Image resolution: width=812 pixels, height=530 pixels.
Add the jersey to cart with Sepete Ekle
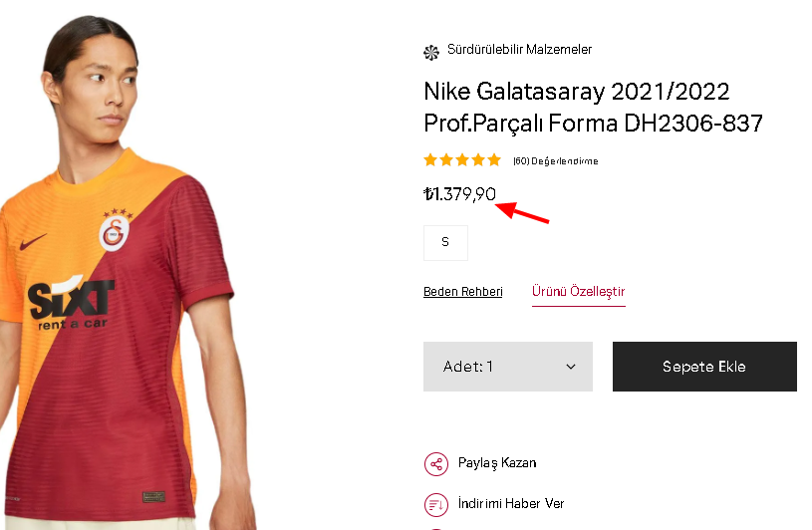click(704, 367)
